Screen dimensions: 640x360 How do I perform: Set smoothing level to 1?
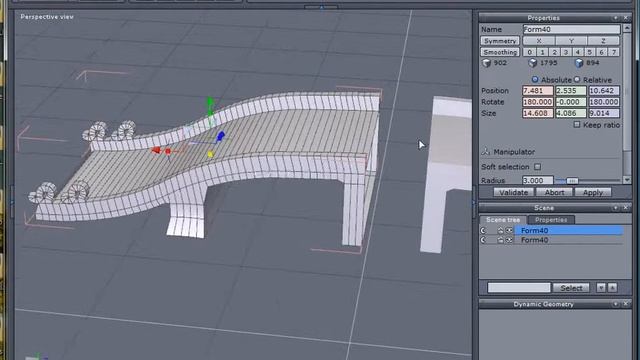coord(542,52)
